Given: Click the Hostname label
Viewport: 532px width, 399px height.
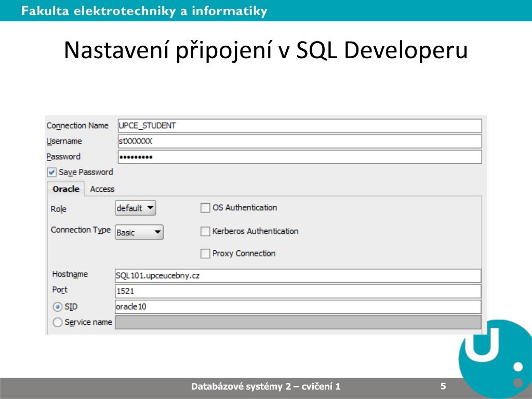Looking at the screenshot, I should [70, 274].
